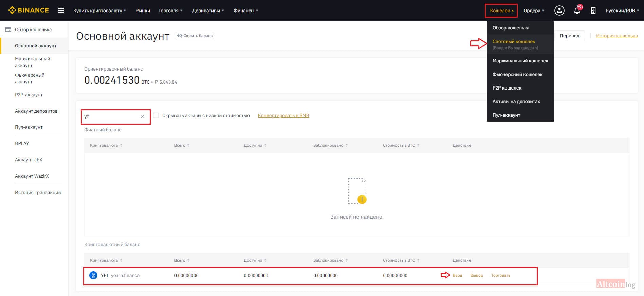Enable hiding low-value assets checkbox
644x296 pixels.
pyautogui.click(x=156, y=115)
